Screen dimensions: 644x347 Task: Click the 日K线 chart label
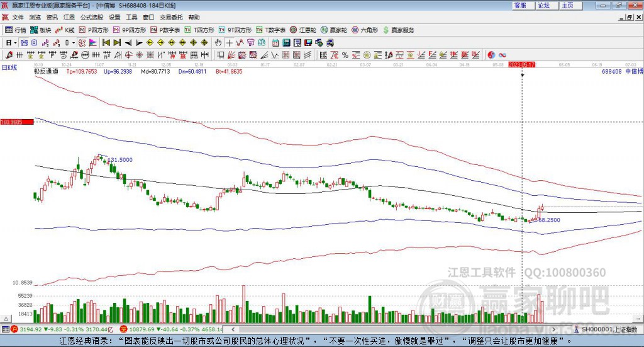coord(9,67)
